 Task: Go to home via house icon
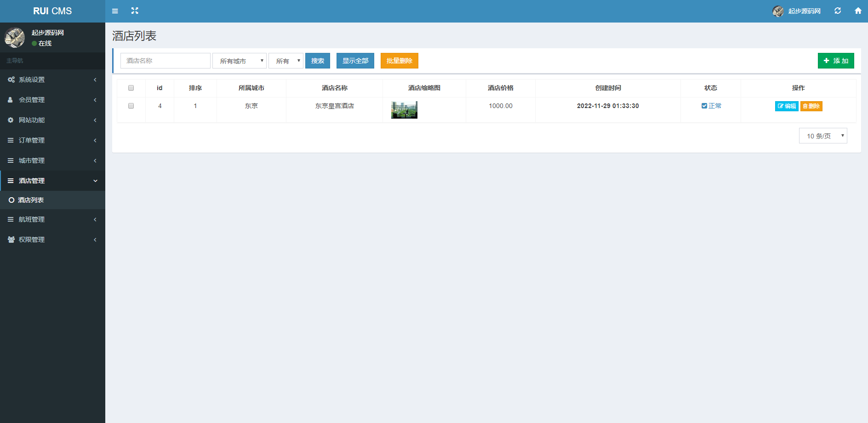[x=858, y=11]
